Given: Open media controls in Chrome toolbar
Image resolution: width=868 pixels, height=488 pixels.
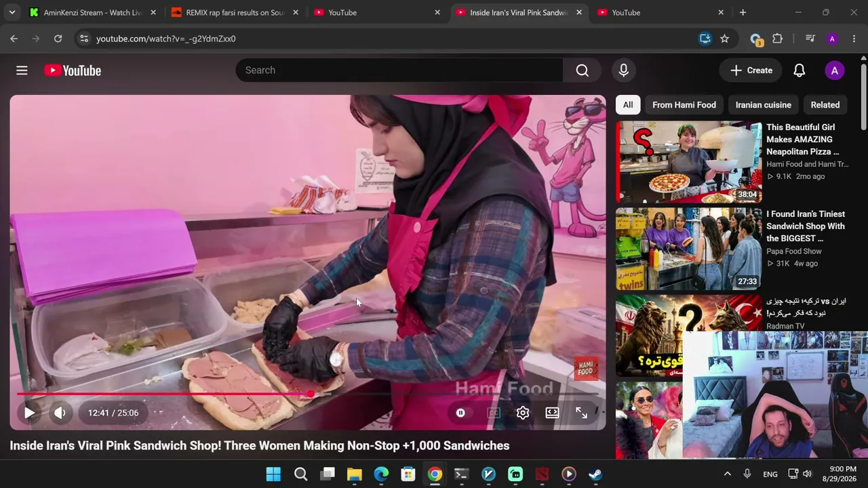Looking at the screenshot, I should pos(810,39).
